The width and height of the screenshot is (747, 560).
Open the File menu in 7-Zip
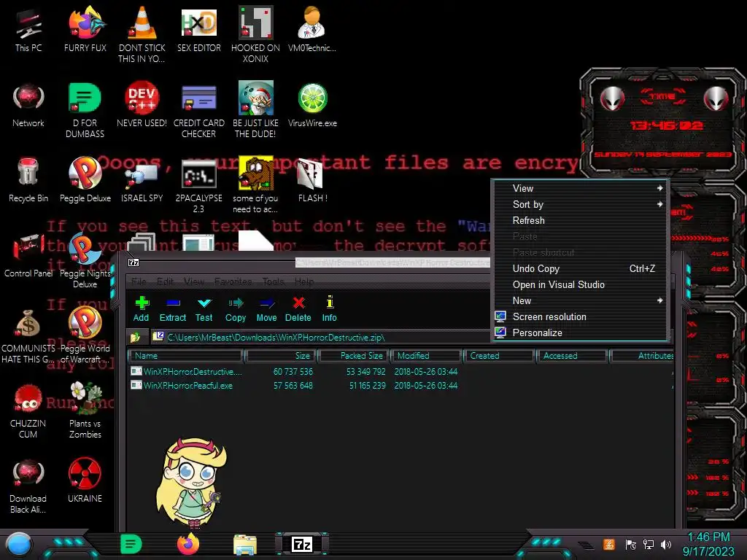[x=139, y=281]
